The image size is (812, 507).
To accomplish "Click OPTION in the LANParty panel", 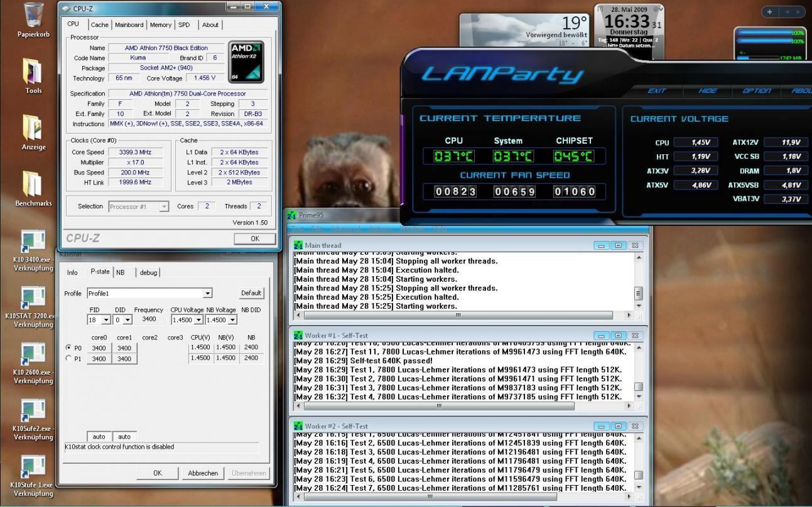I will point(757,91).
